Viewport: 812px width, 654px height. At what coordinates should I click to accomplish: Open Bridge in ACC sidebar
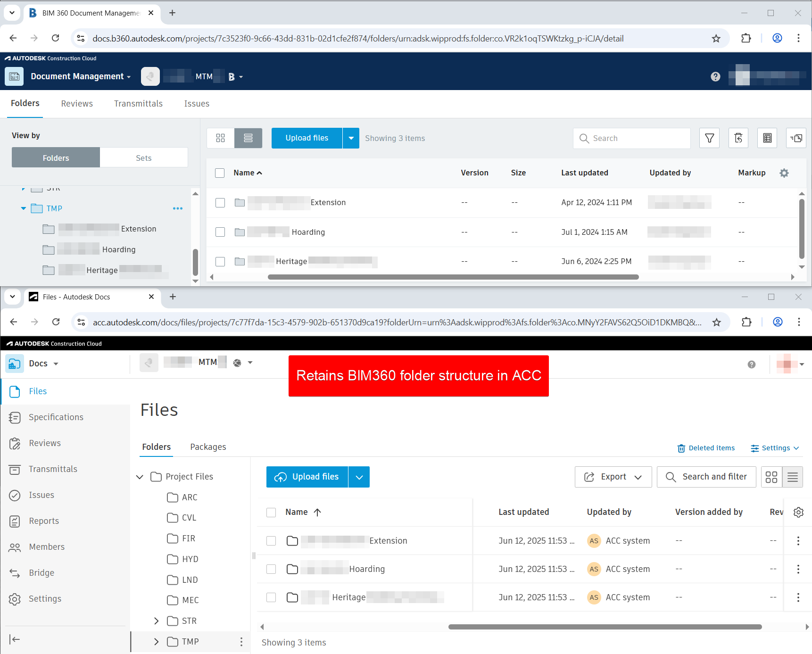(x=41, y=573)
